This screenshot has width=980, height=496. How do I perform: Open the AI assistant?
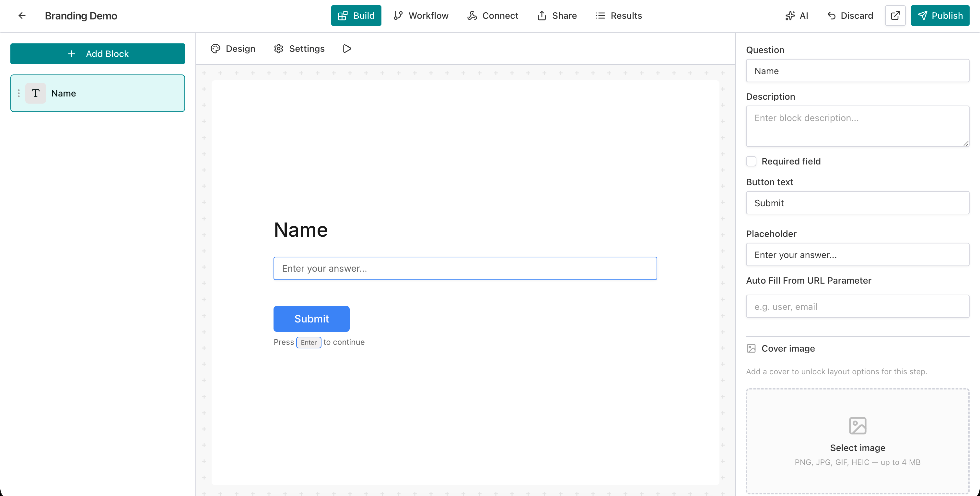pyautogui.click(x=797, y=16)
